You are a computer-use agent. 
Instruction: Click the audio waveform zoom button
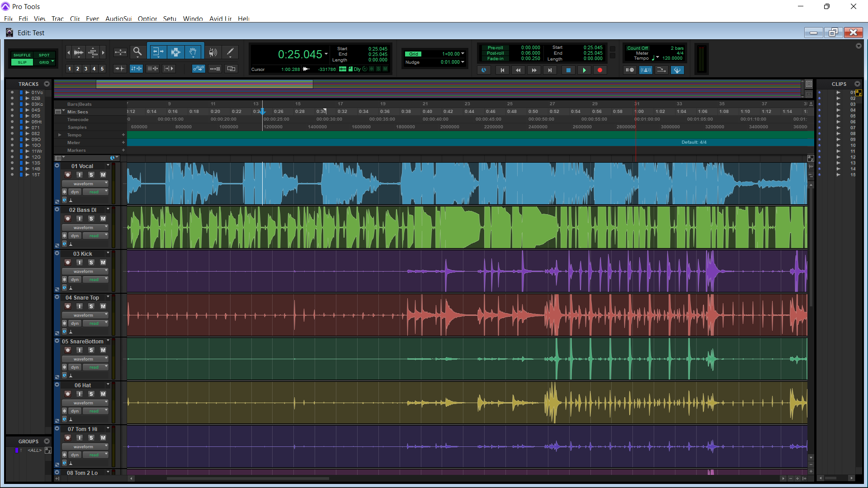(78, 52)
